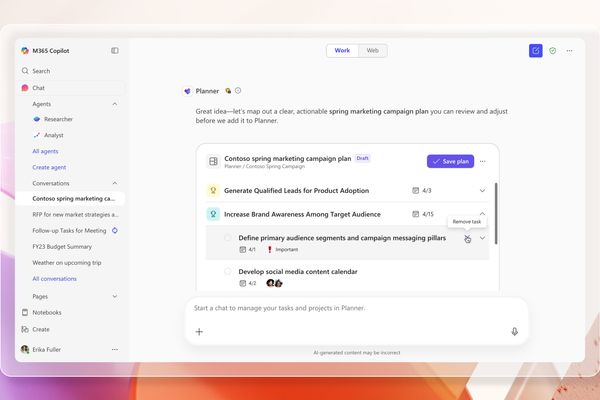Open the Analyst agent
Screen dimensions: 600x400
pos(54,135)
